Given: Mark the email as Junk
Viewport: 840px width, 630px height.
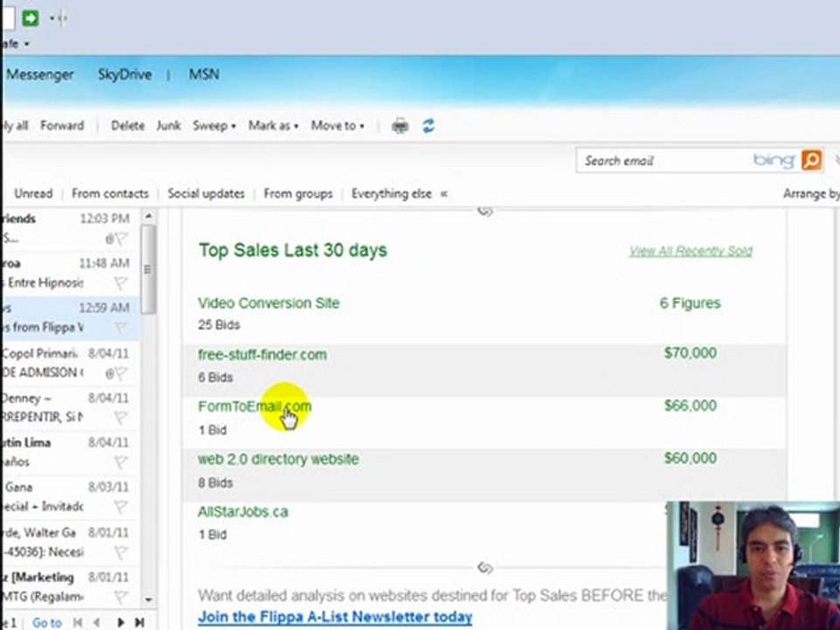Looking at the screenshot, I should pyautogui.click(x=168, y=126).
